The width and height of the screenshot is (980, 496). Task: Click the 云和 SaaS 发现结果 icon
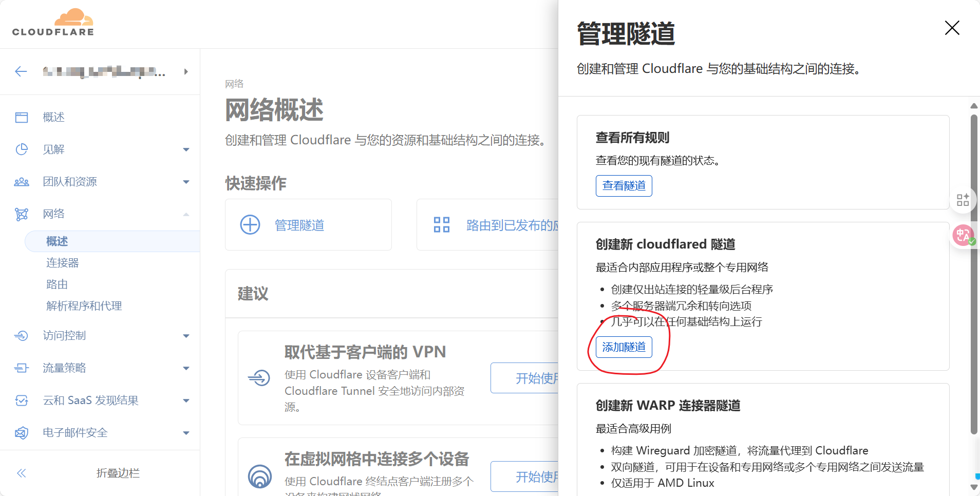[22, 400]
